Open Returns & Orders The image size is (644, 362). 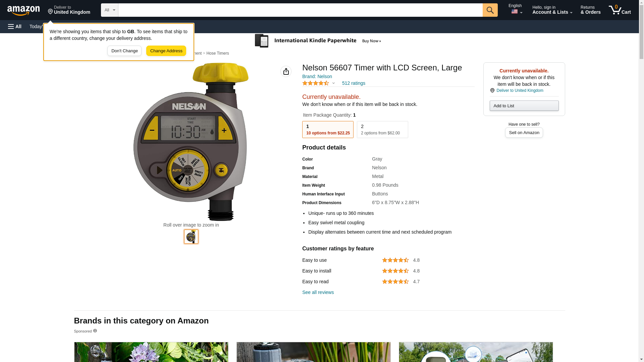591,10
